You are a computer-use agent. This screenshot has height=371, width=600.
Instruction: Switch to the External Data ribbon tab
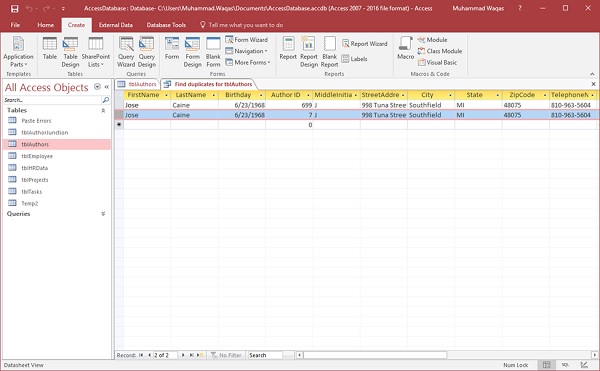click(x=116, y=25)
